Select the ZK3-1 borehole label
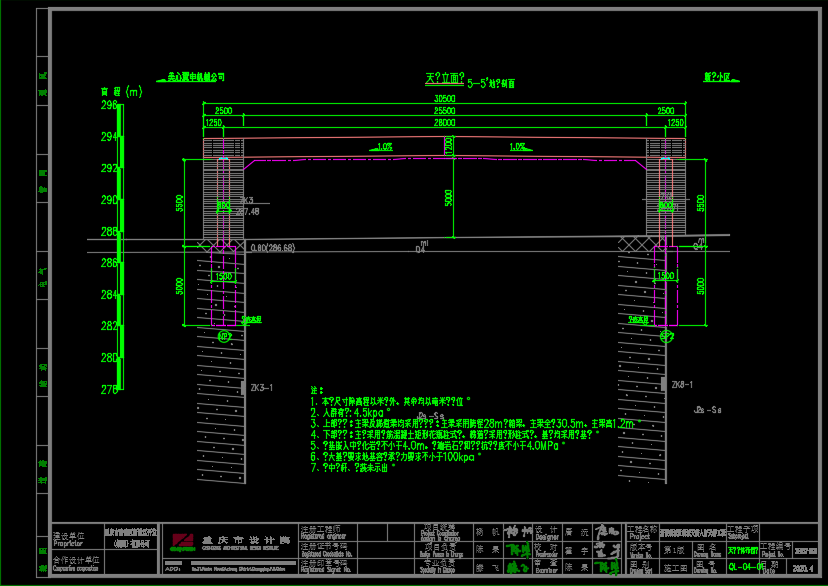 (x=261, y=388)
